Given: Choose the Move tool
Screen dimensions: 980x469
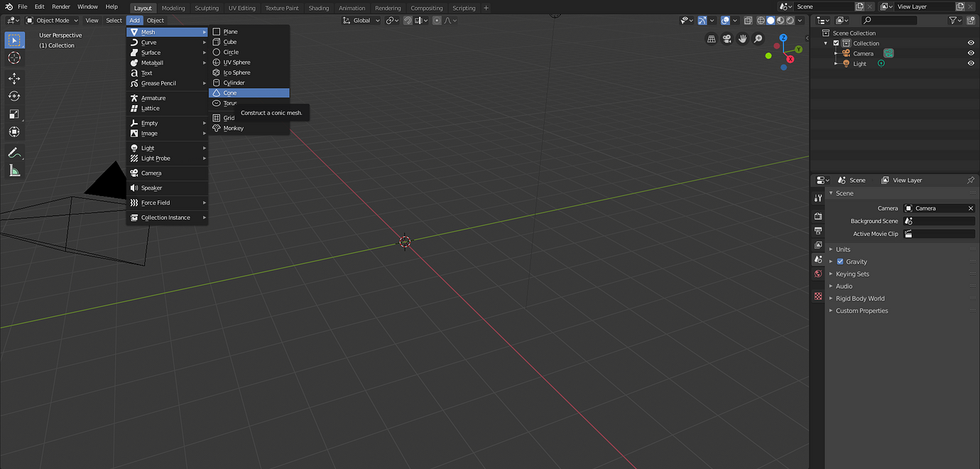Looking at the screenshot, I should point(14,78).
